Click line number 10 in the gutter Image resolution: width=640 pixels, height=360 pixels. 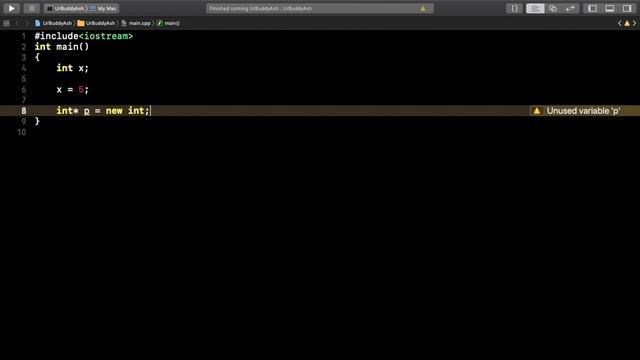tap(22, 132)
